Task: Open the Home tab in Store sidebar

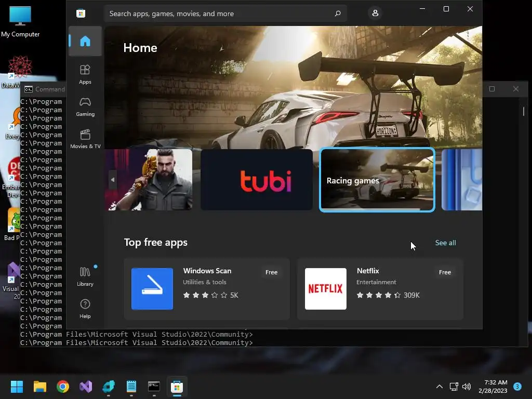Action: [x=85, y=41]
